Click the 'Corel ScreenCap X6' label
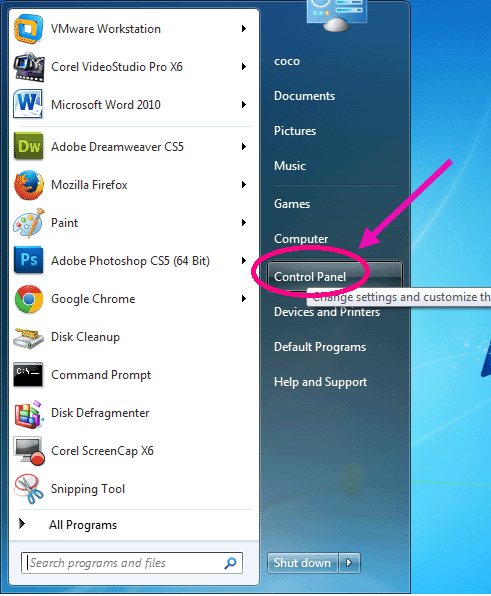 click(103, 451)
